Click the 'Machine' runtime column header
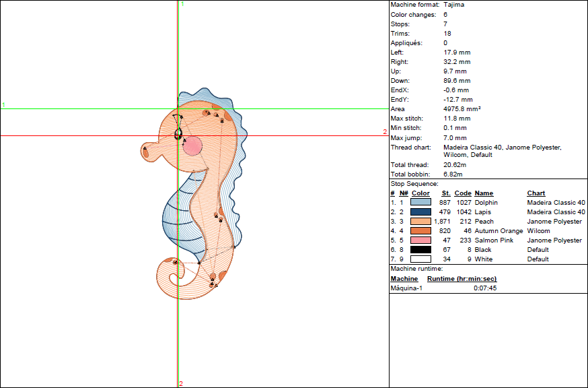The height and width of the screenshot is (388, 588). (404, 279)
